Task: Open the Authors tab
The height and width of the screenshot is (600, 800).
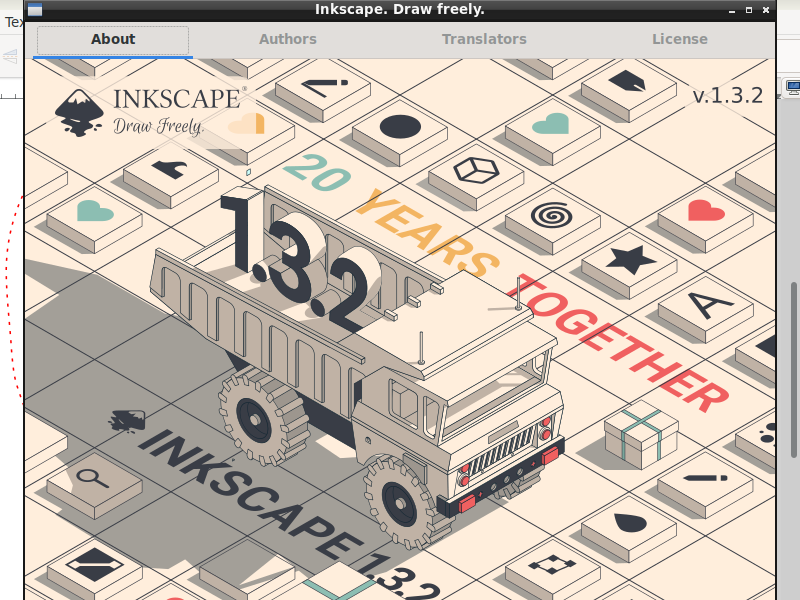Action: point(288,39)
